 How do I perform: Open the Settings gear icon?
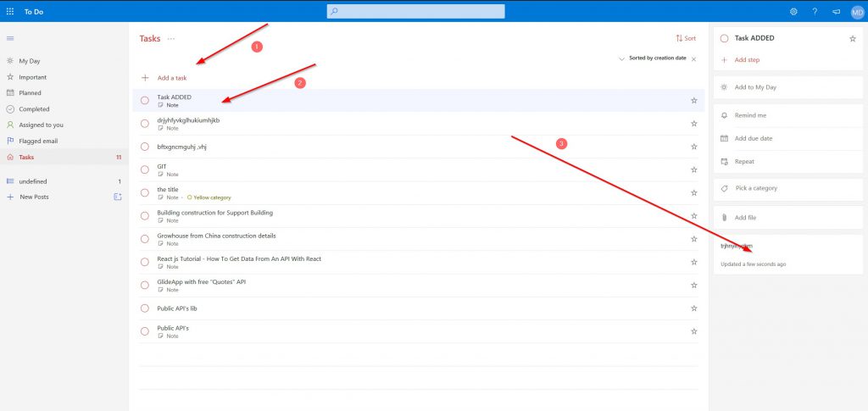[793, 11]
